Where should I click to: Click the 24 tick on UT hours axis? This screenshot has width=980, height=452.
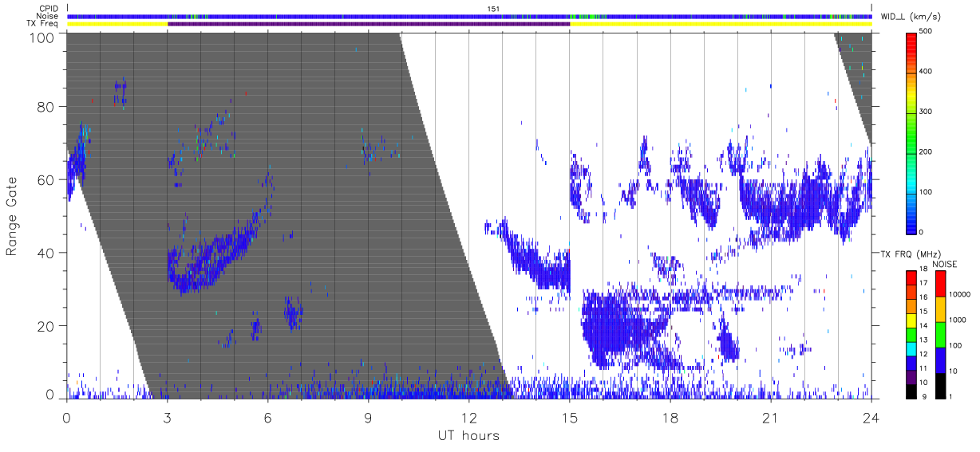871,417
